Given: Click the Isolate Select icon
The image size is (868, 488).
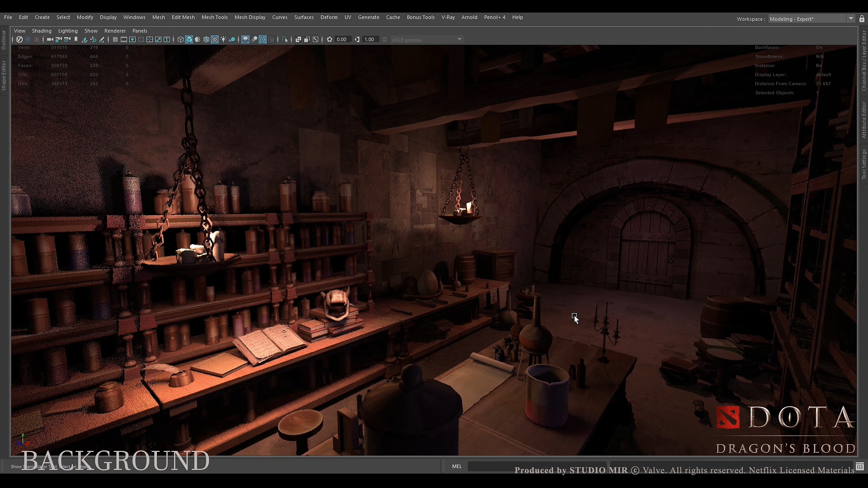Looking at the screenshot, I should coord(285,39).
